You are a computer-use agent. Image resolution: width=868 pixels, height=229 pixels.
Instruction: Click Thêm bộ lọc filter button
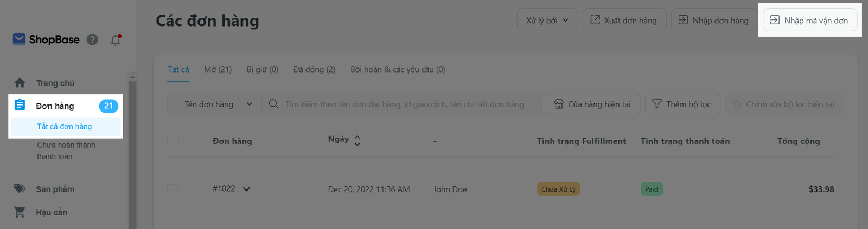[682, 104]
